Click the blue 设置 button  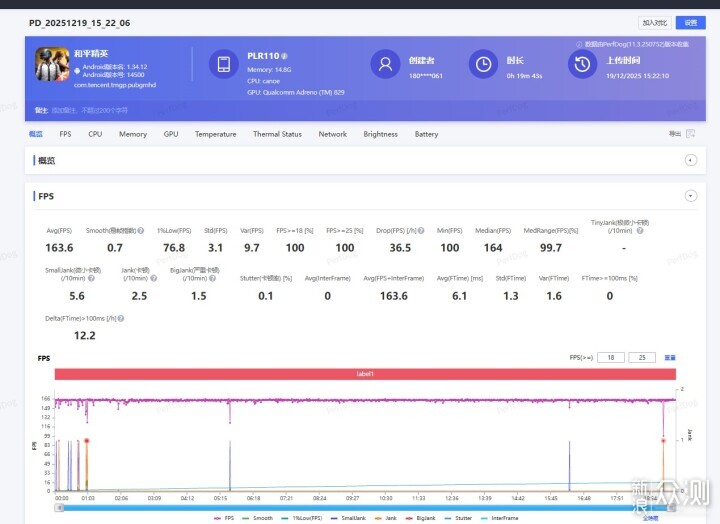pos(690,22)
